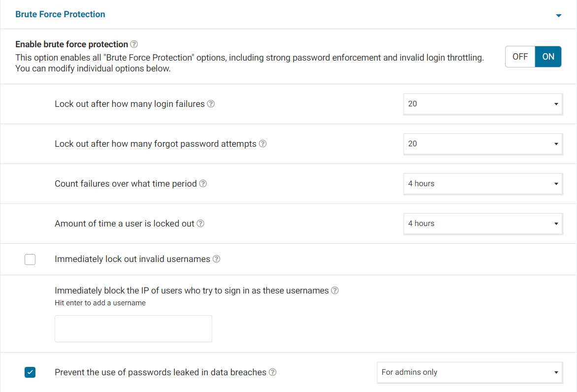Click help icon for forgot password attempts
The width and height of the screenshot is (577, 392).
(x=263, y=144)
